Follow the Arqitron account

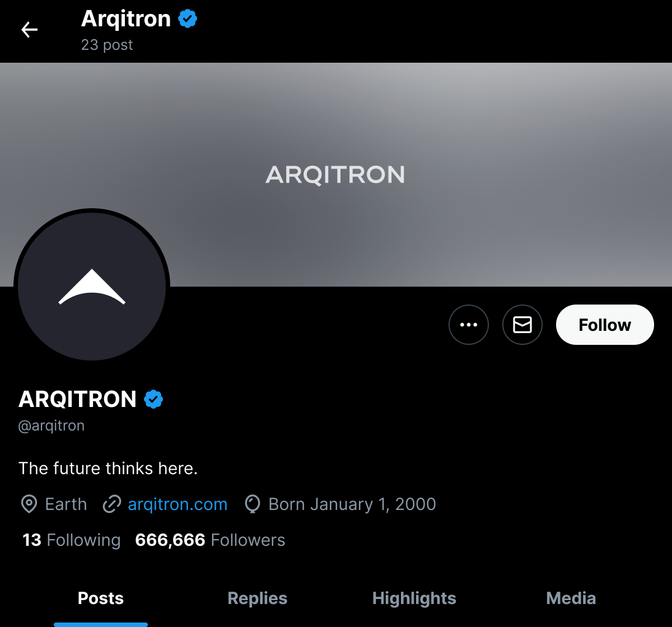[x=605, y=325]
